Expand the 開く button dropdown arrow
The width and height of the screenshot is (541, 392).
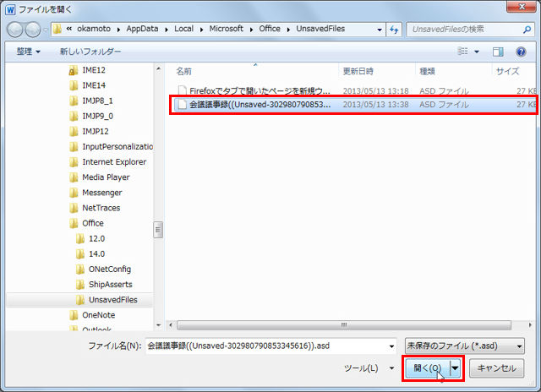455,368
